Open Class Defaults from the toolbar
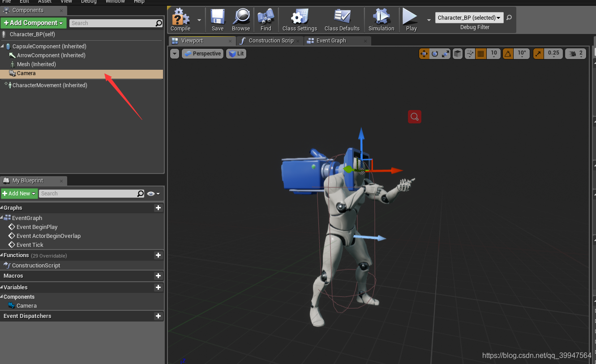 [x=342, y=20]
